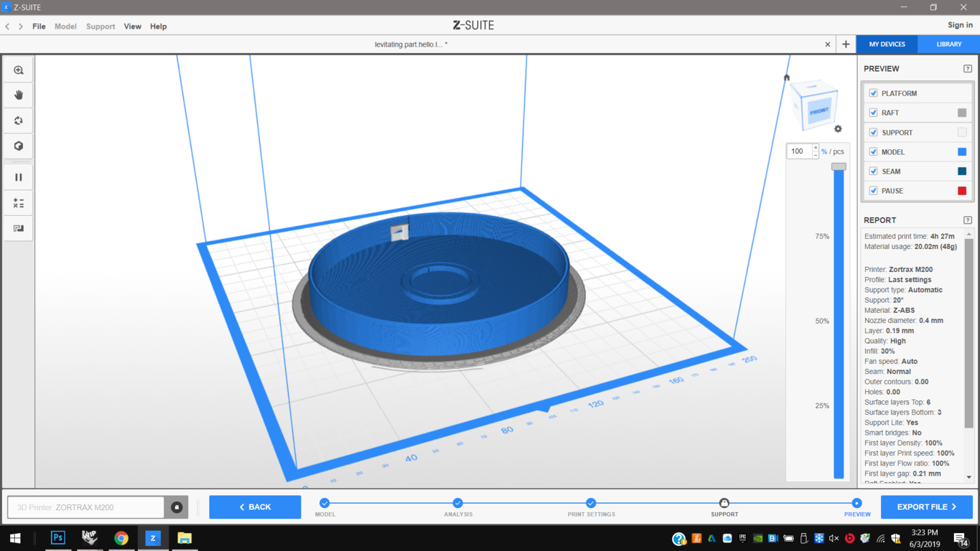Click the Pause insertion tool in left toolbar
The image size is (980, 551).
click(19, 177)
